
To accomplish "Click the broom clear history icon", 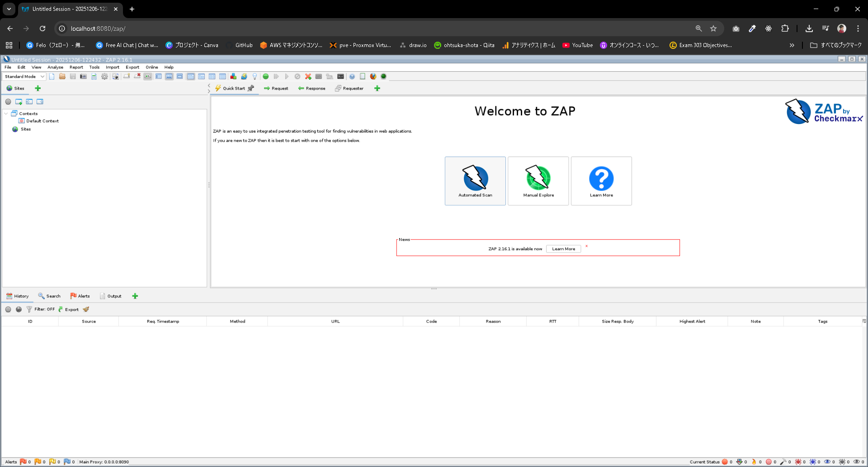I will (x=86, y=310).
